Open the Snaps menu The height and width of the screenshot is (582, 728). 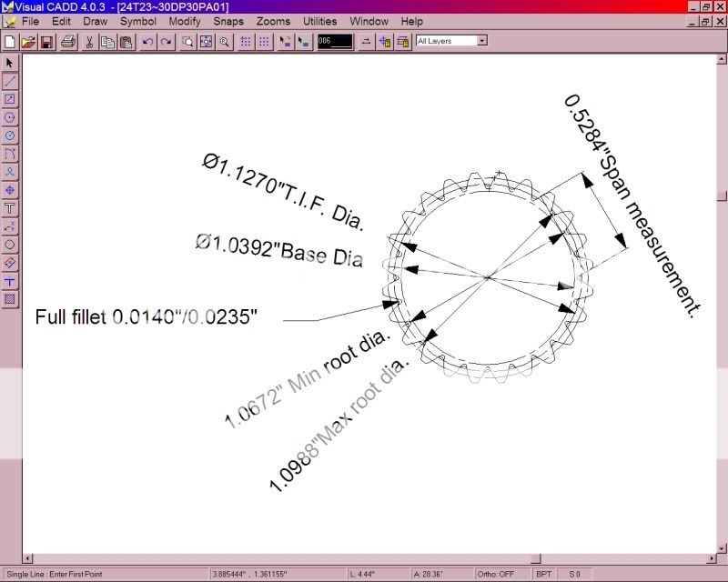(227, 21)
